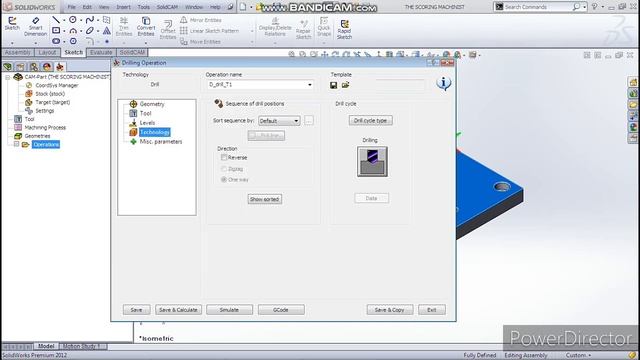
Task: Click the Quick Snaps tool
Action: [324, 27]
